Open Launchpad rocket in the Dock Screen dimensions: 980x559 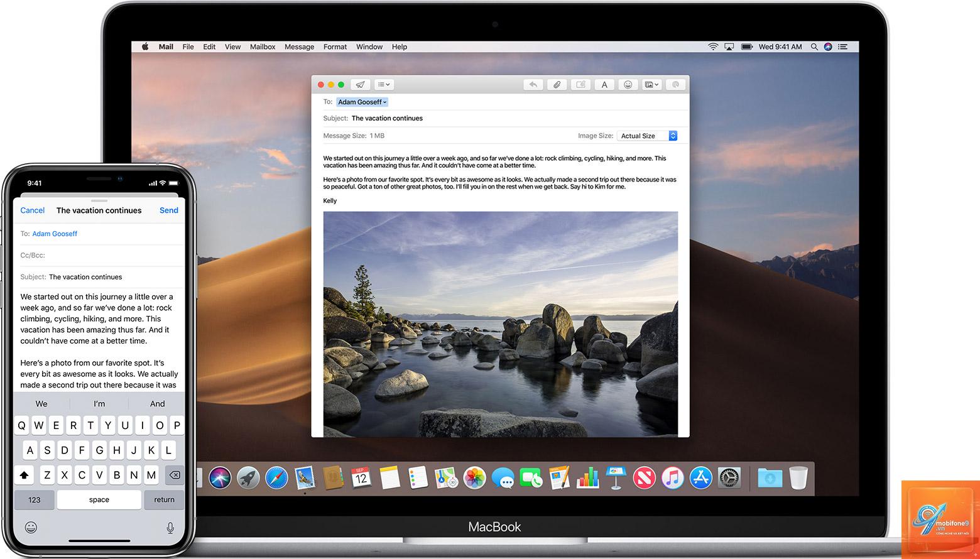click(x=248, y=478)
